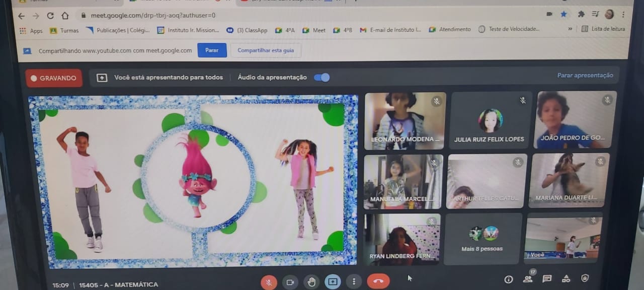
Task: Open the browser home page
Action: (65, 16)
